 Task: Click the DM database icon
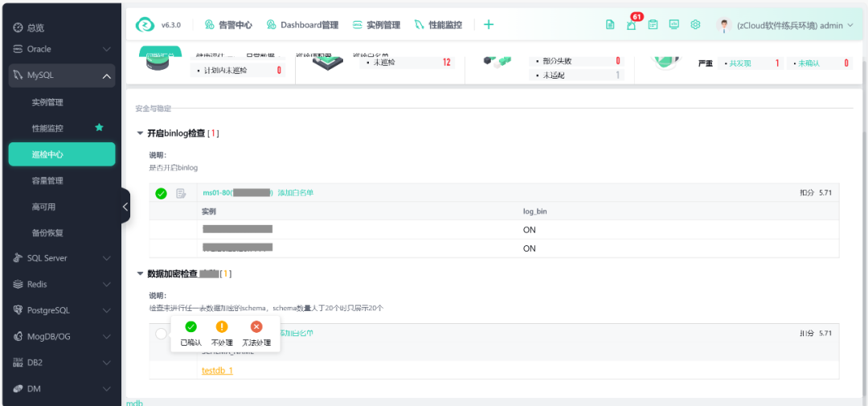point(18,389)
